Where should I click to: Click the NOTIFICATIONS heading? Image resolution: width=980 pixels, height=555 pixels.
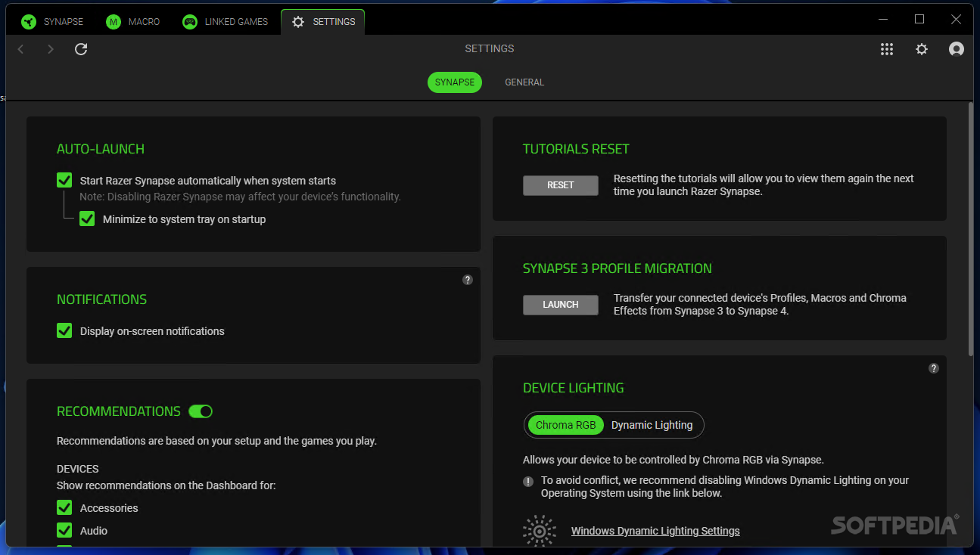102,299
